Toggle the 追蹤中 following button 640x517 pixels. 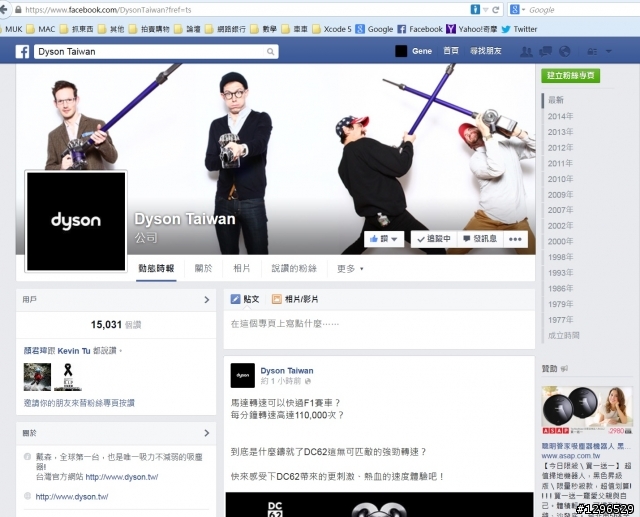coord(434,239)
